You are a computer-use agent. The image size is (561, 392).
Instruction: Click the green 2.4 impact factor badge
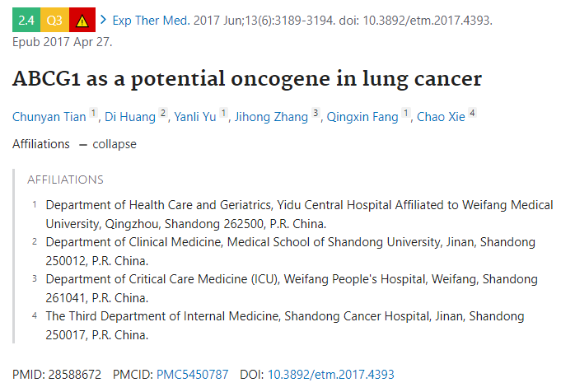pos(26,20)
